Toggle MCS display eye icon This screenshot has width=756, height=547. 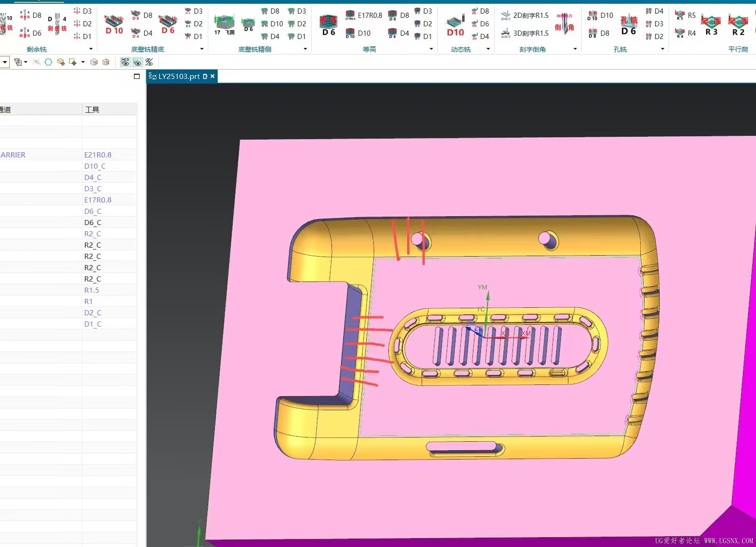tap(126, 62)
